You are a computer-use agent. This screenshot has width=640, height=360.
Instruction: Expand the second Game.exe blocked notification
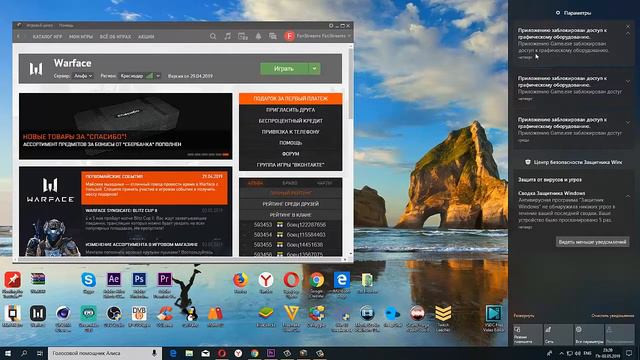(x=628, y=81)
